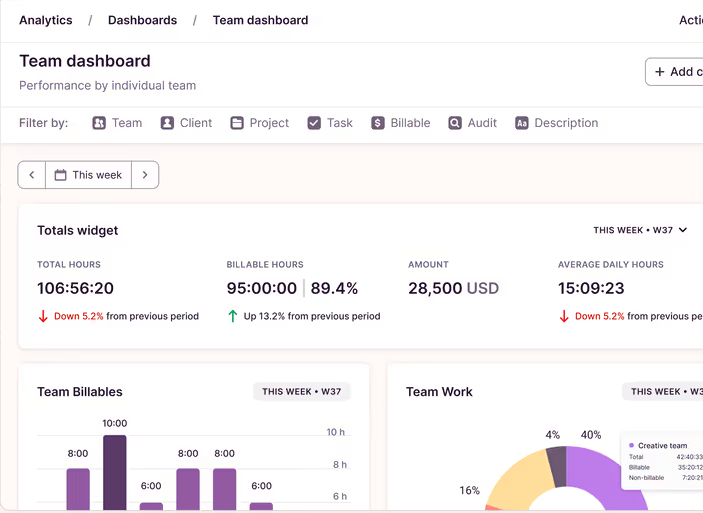The image size is (703, 513).
Task: Click the Project filter icon
Action: point(237,123)
